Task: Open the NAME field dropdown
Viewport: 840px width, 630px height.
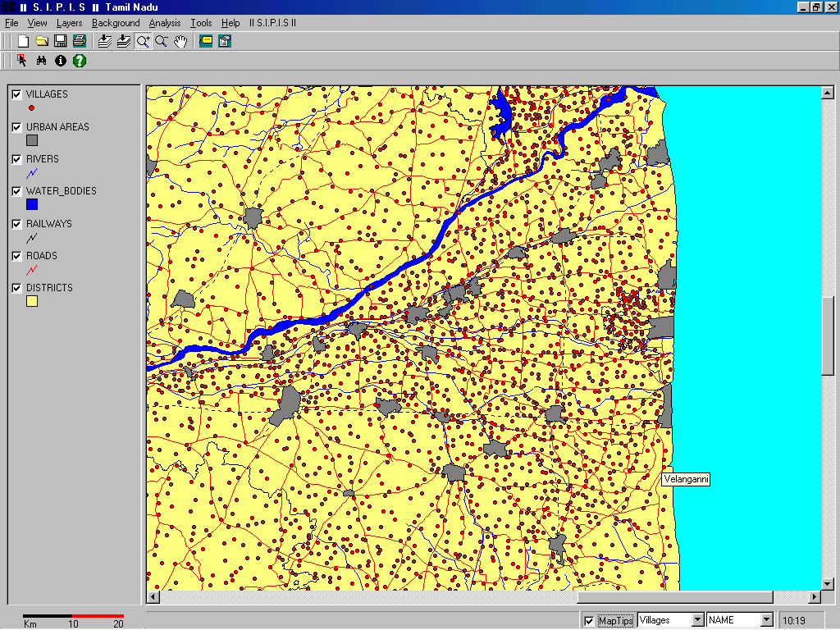Action: tap(767, 620)
